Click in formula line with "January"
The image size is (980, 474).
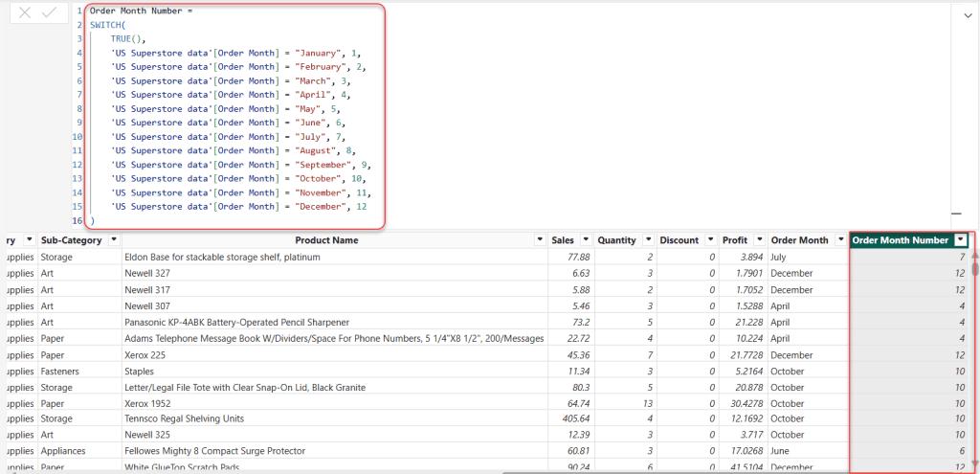pyautogui.click(x=235, y=53)
